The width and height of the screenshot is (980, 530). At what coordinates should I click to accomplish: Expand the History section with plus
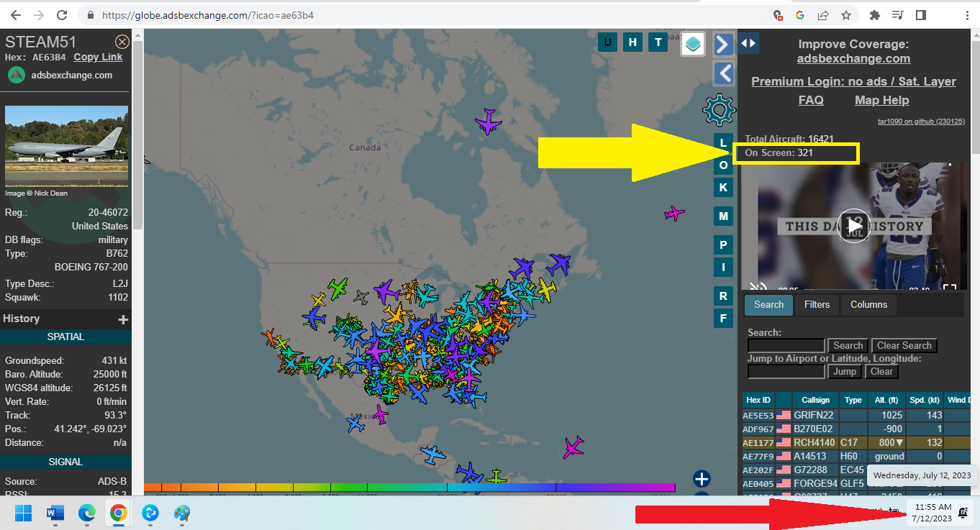[123, 319]
